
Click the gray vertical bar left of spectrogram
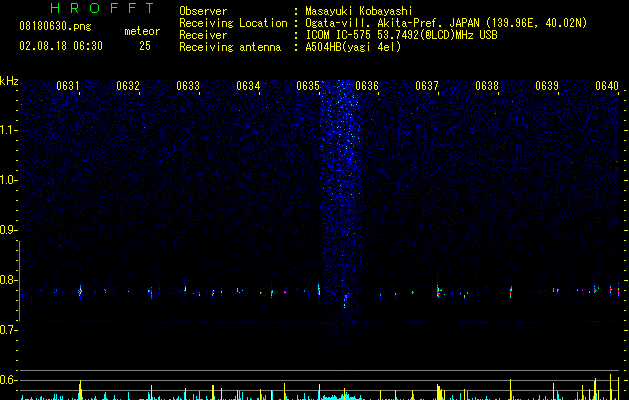pyautogui.click(x=19, y=281)
